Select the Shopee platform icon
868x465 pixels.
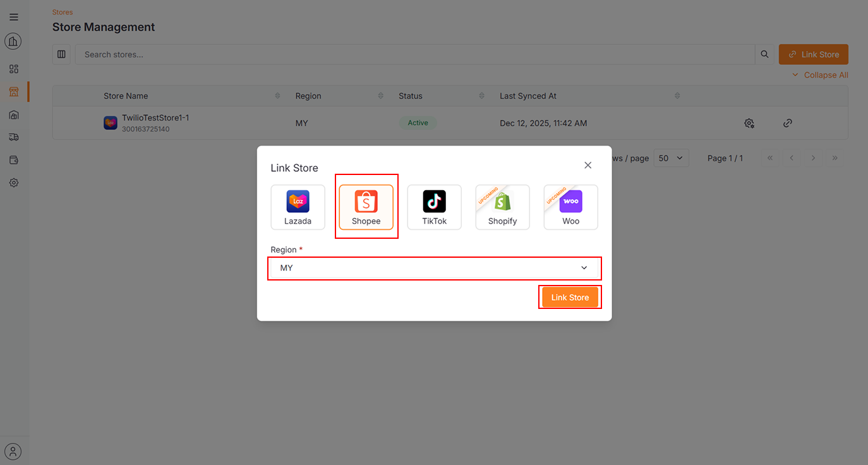click(366, 207)
